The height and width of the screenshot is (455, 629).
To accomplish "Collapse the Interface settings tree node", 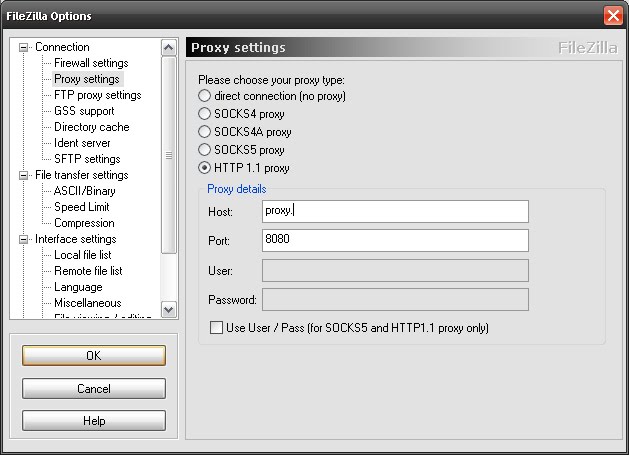I will (24, 240).
